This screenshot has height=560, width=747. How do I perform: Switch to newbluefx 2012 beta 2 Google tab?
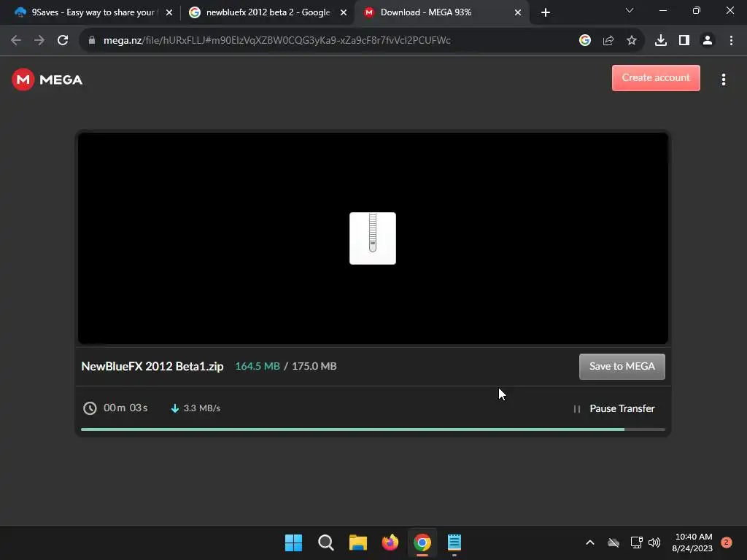[x=268, y=12]
